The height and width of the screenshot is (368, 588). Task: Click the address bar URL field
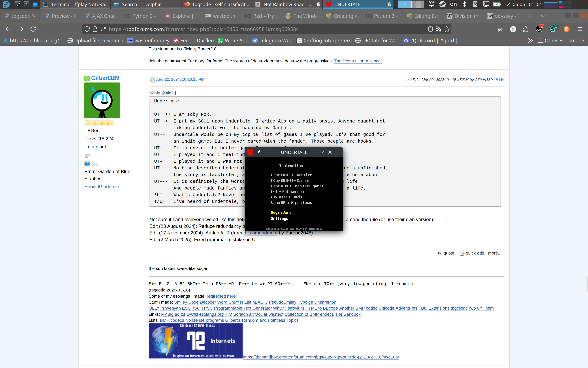coord(267,29)
